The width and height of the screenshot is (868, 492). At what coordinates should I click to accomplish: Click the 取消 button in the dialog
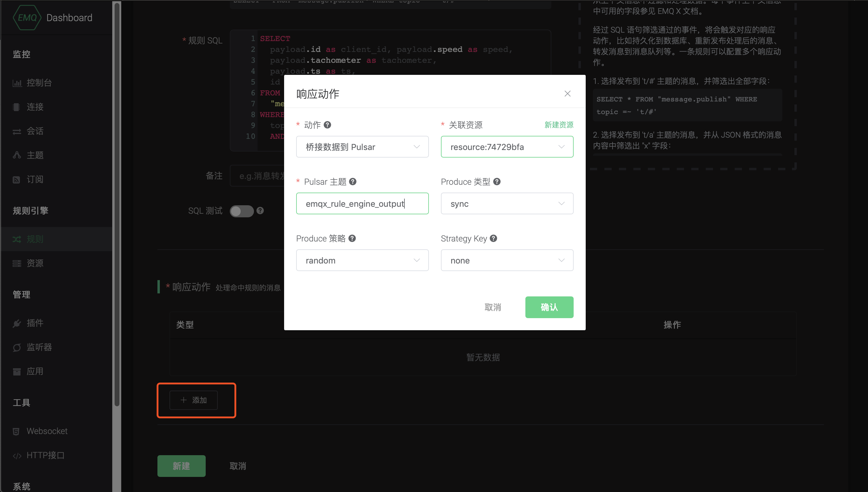click(x=493, y=307)
